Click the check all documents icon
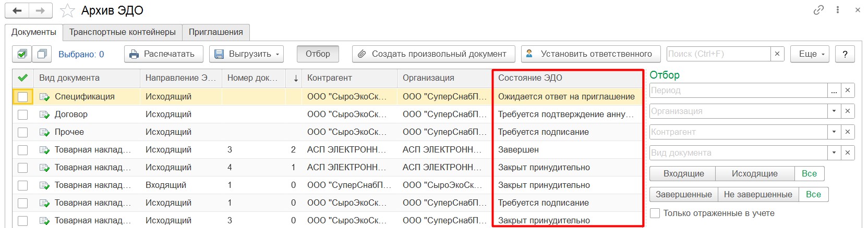This screenshot has width=868, height=228. pos(22,54)
